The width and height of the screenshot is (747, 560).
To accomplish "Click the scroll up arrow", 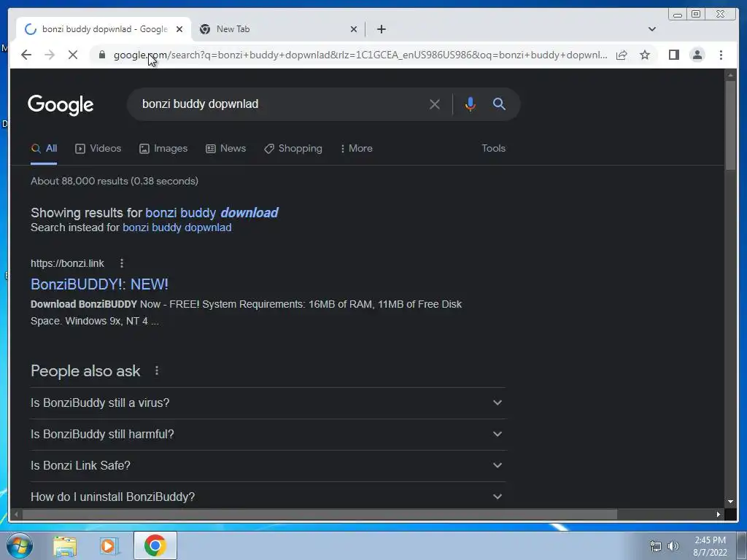I will point(730,75).
